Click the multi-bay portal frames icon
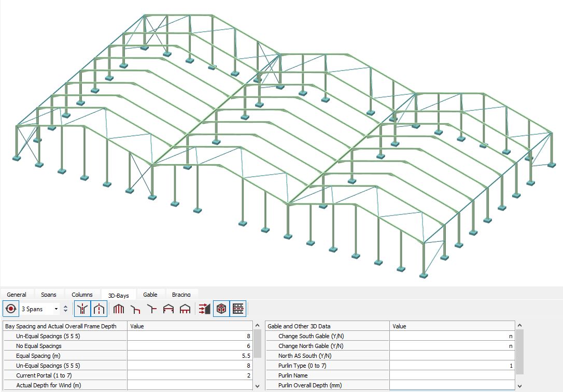 119,309
